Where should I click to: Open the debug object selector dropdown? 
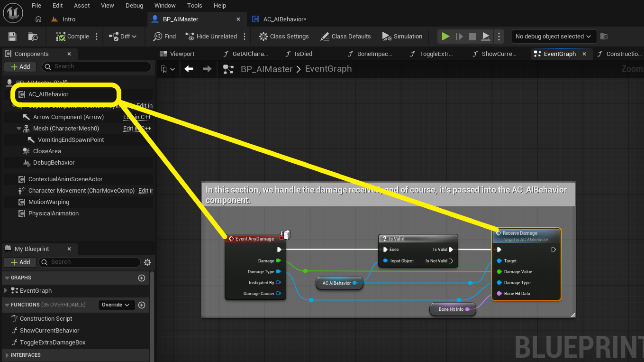click(x=553, y=37)
